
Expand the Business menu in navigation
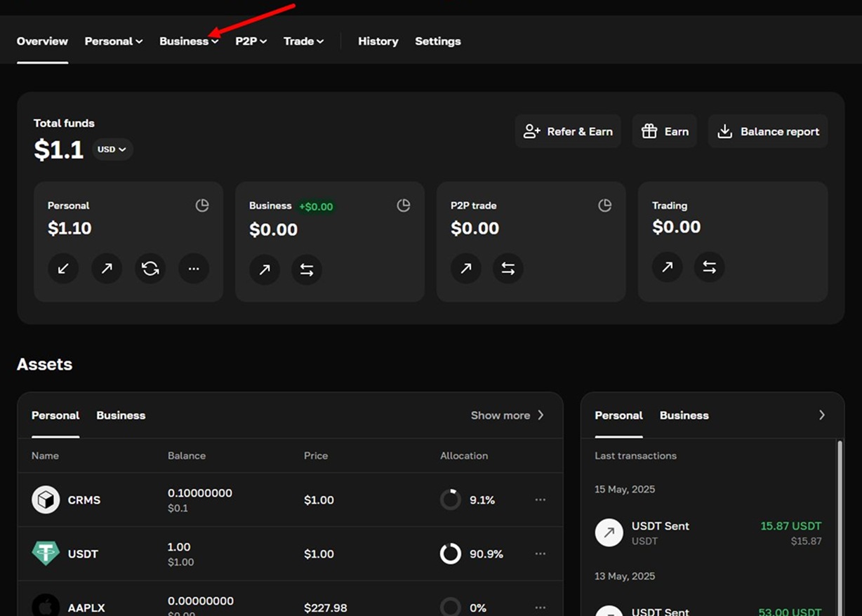click(188, 41)
